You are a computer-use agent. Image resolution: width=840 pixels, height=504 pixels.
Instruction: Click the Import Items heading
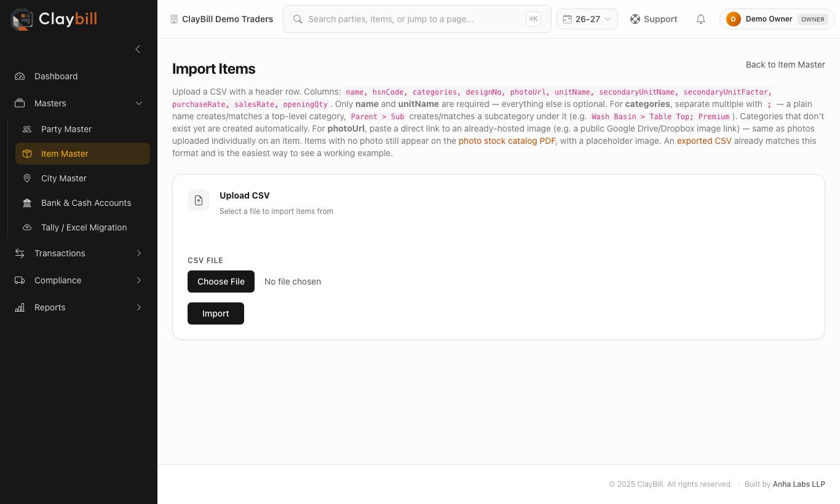pyautogui.click(x=213, y=69)
